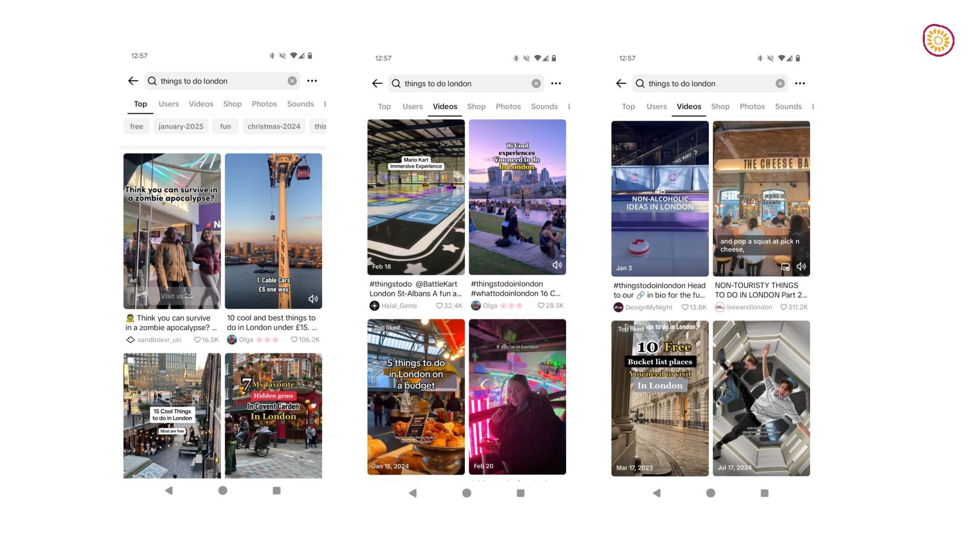
Task: Switch to Top tab in right phone
Action: 628,107
